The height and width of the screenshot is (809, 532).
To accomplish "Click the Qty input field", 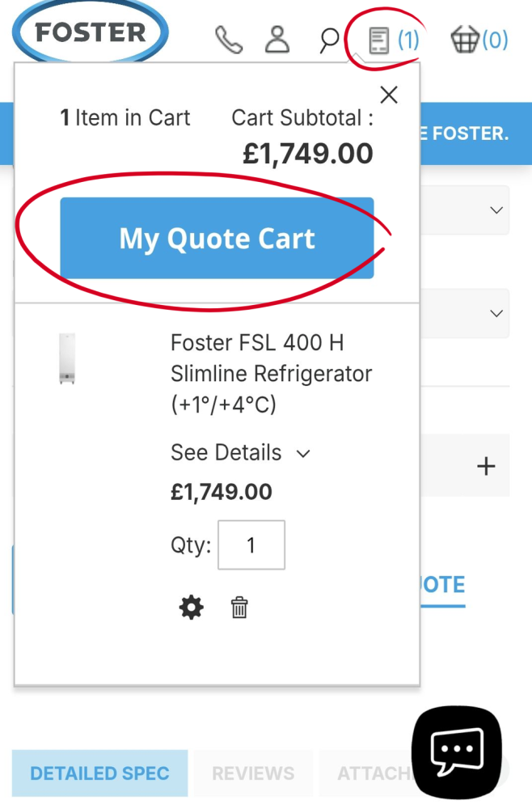I will pyautogui.click(x=251, y=544).
